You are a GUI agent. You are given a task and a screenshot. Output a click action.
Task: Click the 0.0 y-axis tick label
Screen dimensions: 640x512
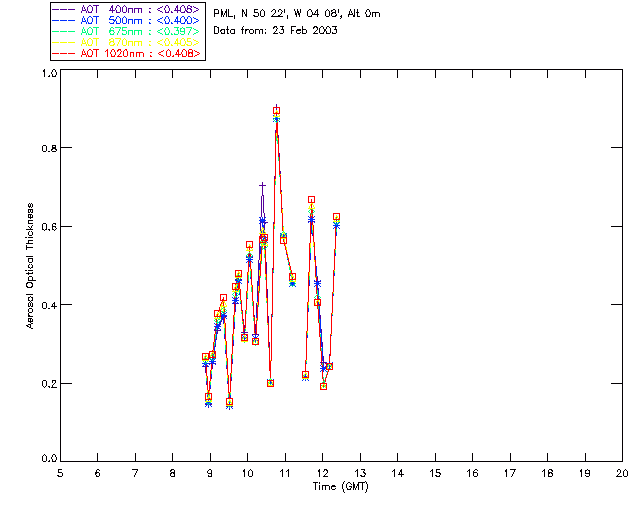tap(49, 458)
